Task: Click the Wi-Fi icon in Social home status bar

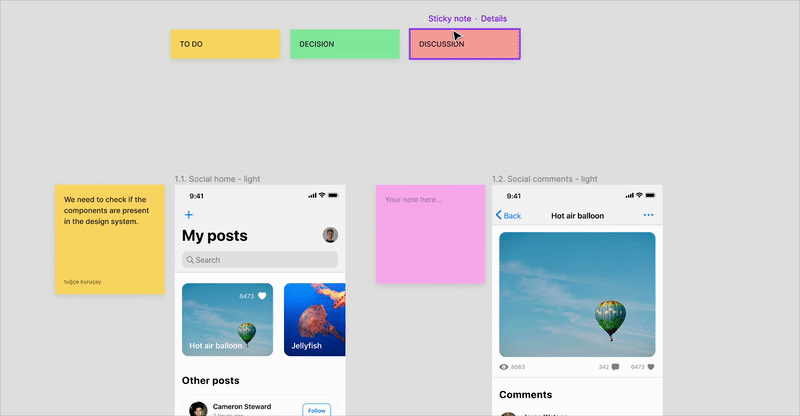Action: coord(322,195)
